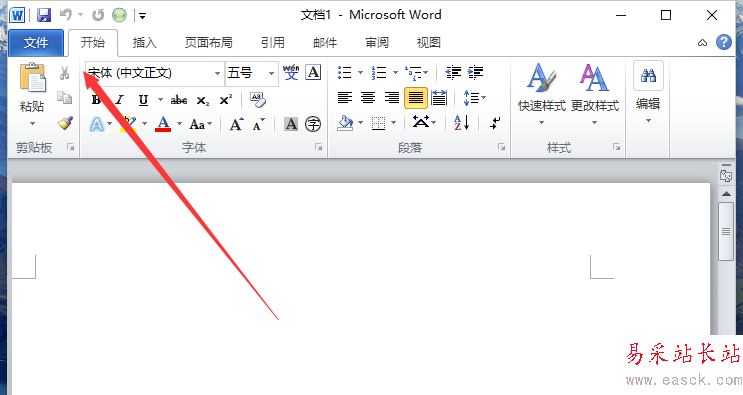Click the phonetic guide (wén) icon
This screenshot has width=743, height=395.
coord(291,72)
